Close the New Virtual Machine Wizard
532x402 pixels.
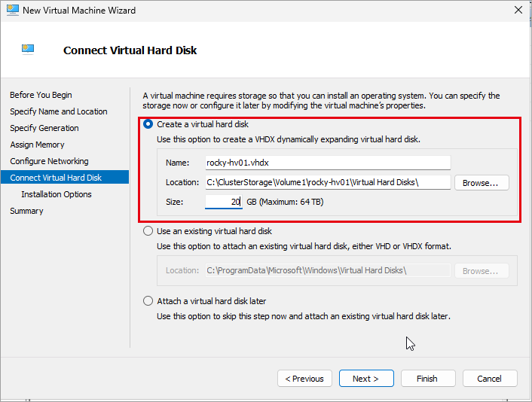pos(518,11)
